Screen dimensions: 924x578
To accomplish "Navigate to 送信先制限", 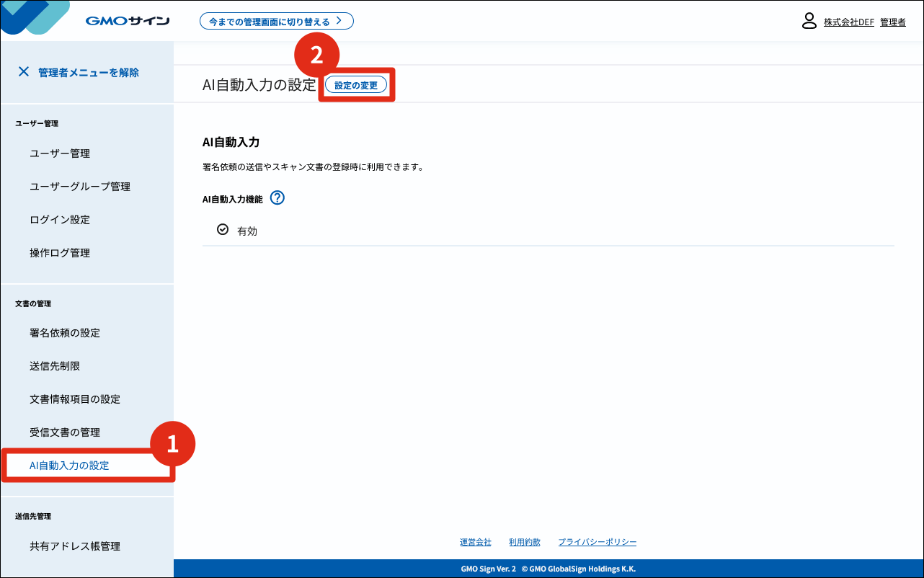I will click(x=55, y=366).
